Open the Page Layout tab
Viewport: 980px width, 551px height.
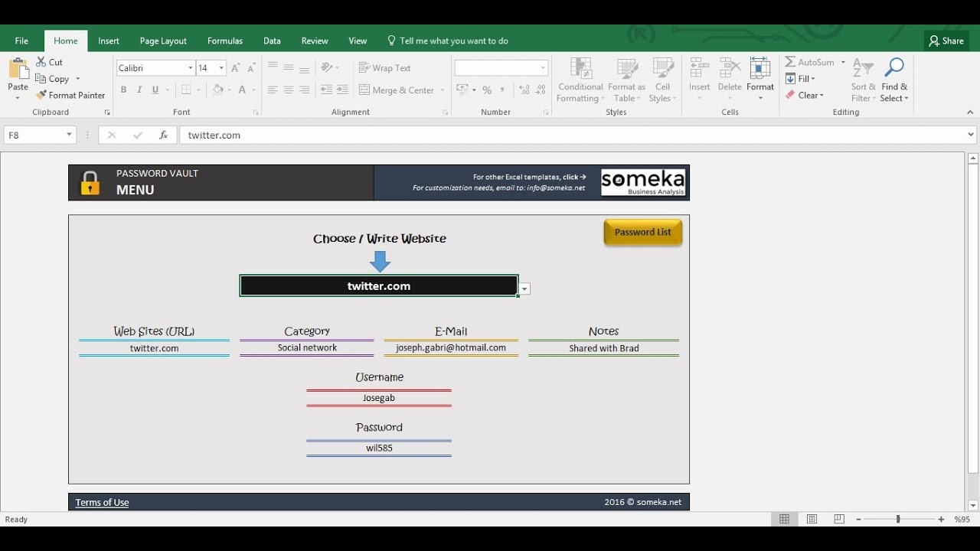[163, 41]
